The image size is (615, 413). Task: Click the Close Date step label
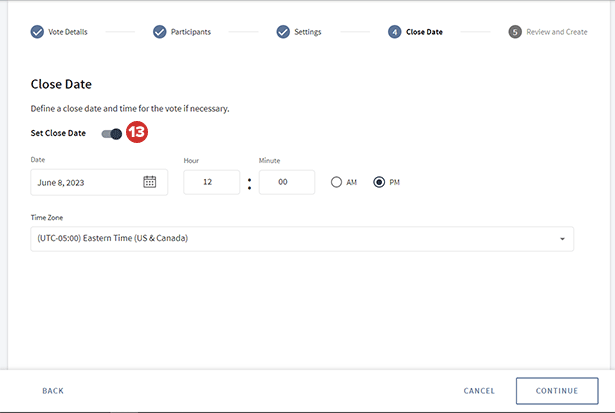424,32
